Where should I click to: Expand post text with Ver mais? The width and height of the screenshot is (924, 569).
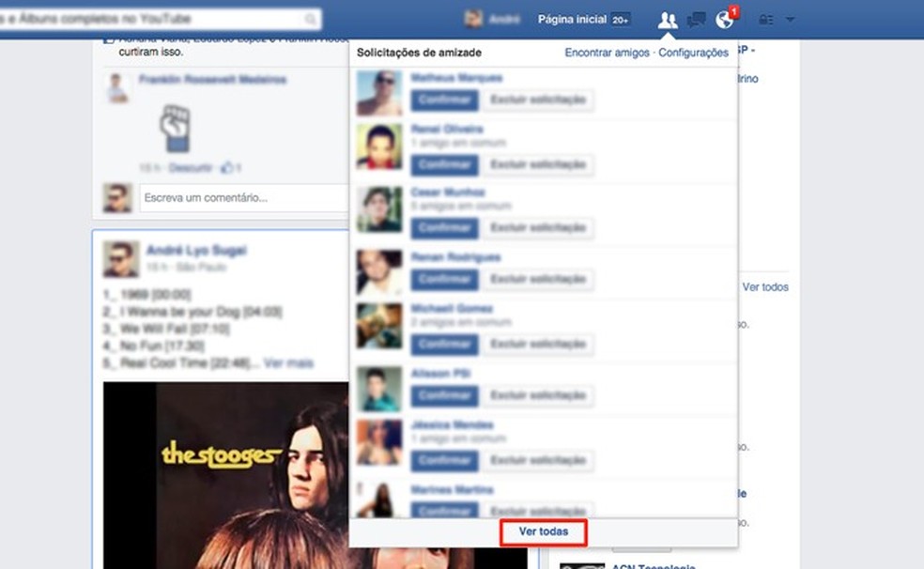point(288,362)
